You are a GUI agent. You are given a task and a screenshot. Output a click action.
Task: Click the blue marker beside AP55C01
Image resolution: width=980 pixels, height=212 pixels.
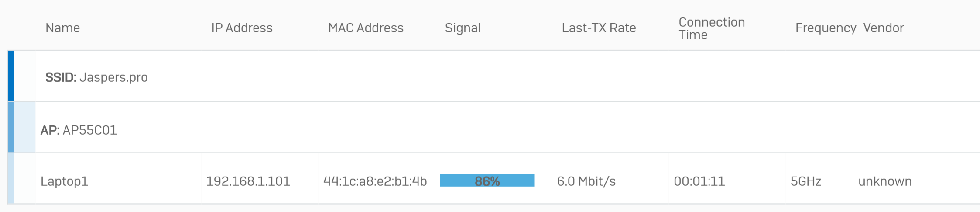coord(11,127)
